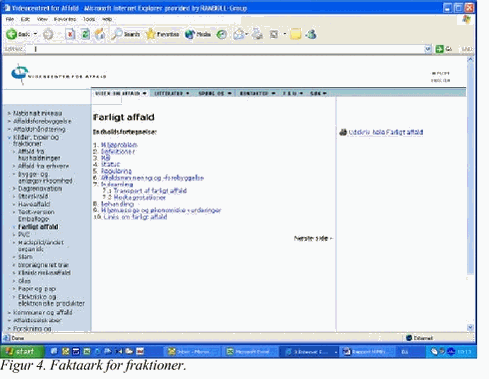Switch to Microsoft Excel taskbar button
The height and width of the screenshot is (379, 489).
coord(250,352)
